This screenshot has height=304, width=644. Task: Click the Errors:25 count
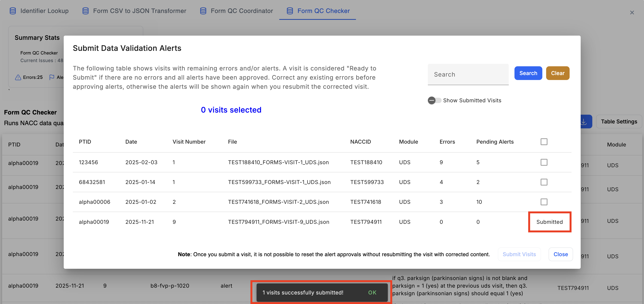pos(33,77)
